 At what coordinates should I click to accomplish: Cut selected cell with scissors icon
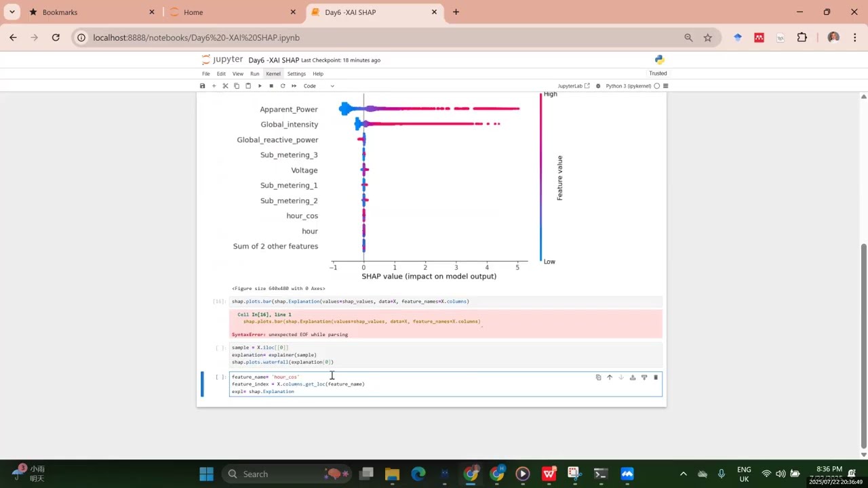[x=225, y=86]
